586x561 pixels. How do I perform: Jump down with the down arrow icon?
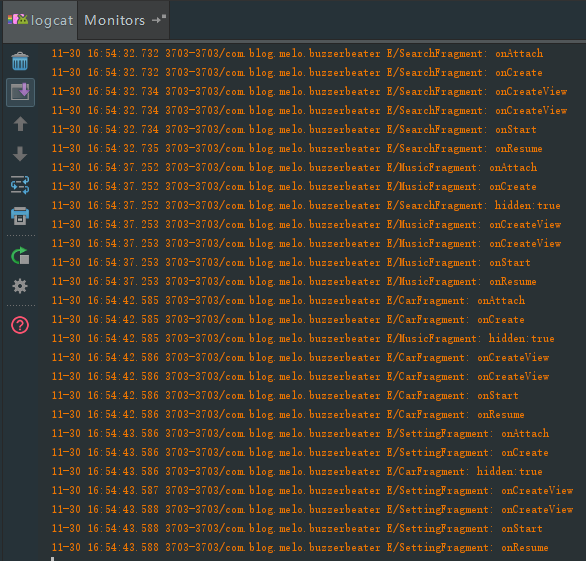point(20,154)
